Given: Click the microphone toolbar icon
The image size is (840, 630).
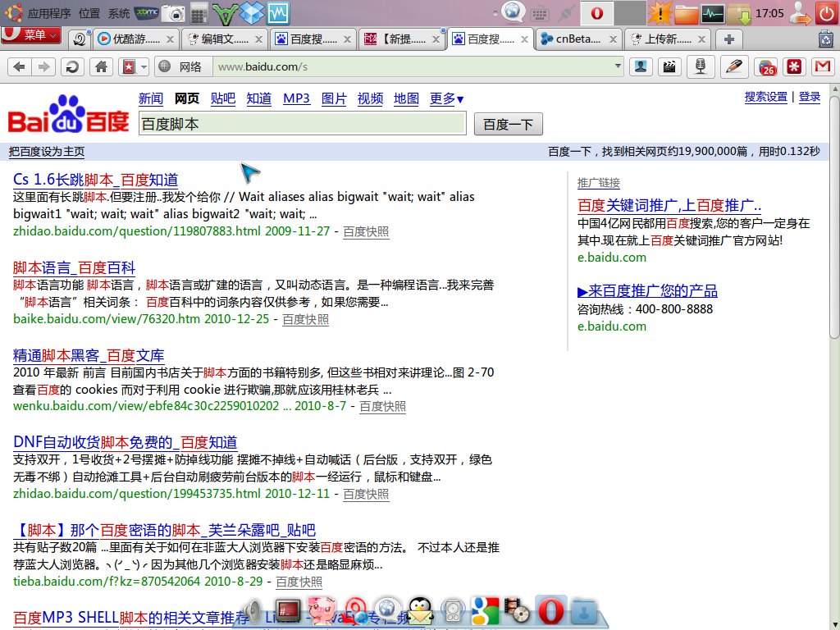Looking at the screenshot, I should coord(700,67).
